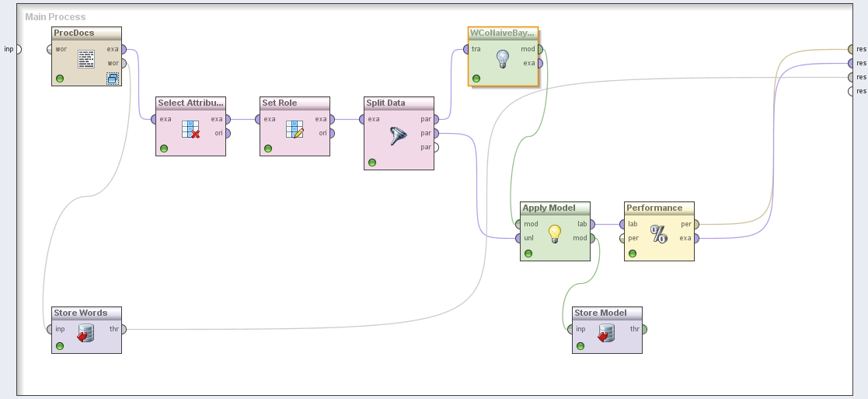868x399 pixels.
Task: Click the unconnected fourth 'res' result port
Action: click(x=850, y=91)
